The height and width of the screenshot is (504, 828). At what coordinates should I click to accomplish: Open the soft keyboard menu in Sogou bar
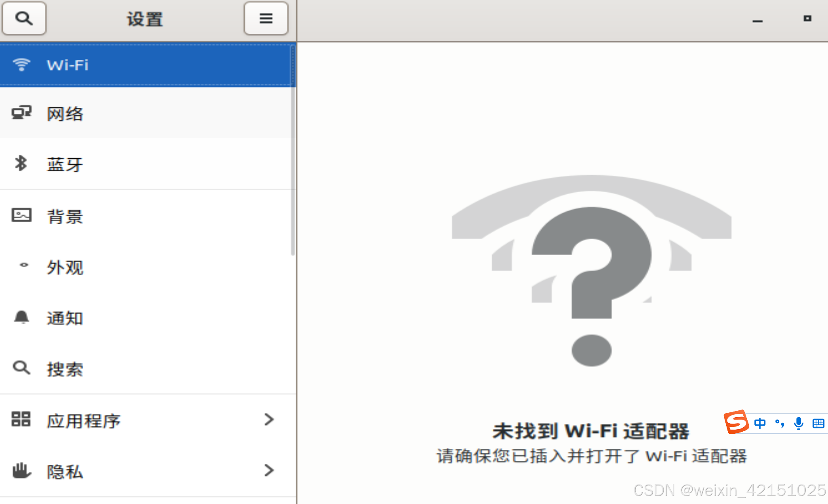[818, 423]
